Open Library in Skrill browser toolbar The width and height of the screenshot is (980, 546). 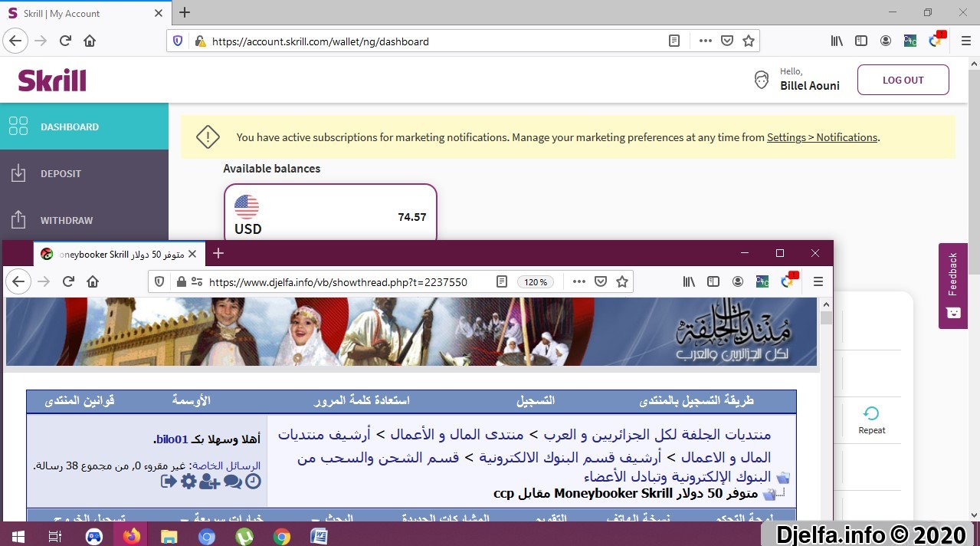pos(837,41)
